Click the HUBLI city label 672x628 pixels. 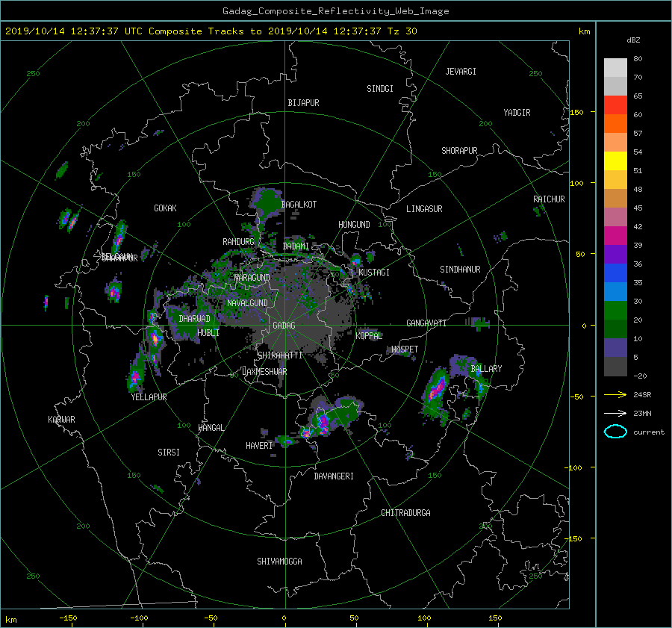[x=208, y=332]
